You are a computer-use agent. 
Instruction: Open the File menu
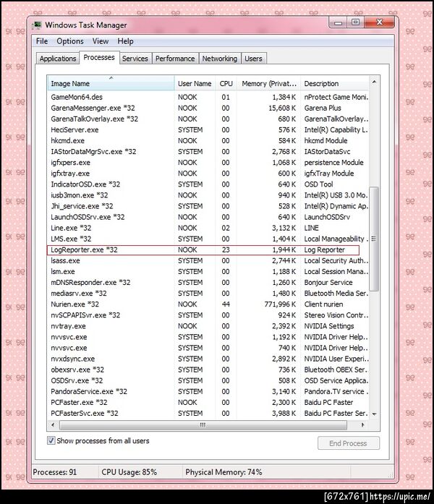point(42,41)
